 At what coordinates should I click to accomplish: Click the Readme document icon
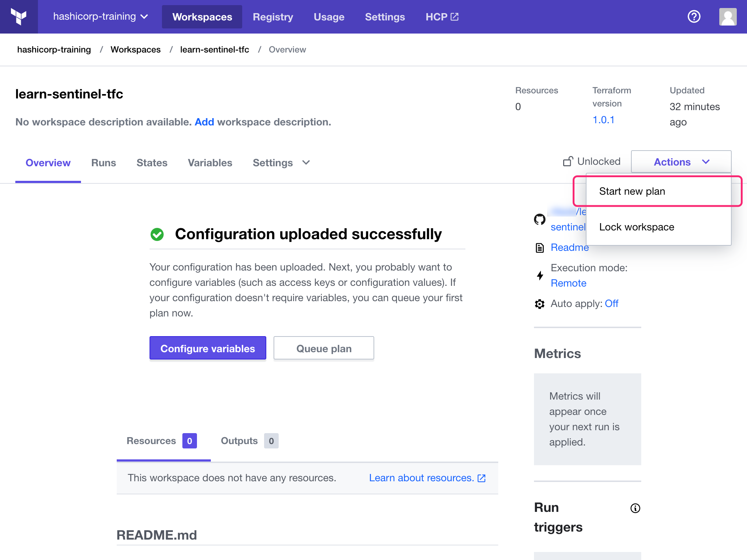point(539,248)
